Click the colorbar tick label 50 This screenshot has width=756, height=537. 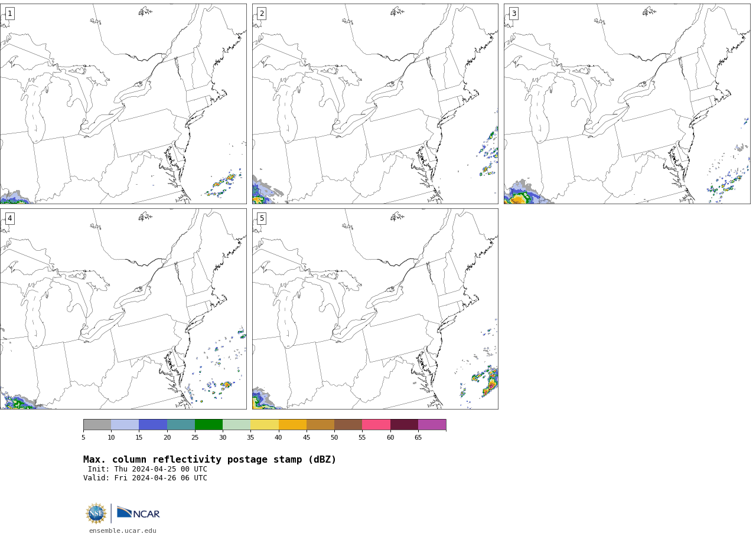[x=334, y=437]
